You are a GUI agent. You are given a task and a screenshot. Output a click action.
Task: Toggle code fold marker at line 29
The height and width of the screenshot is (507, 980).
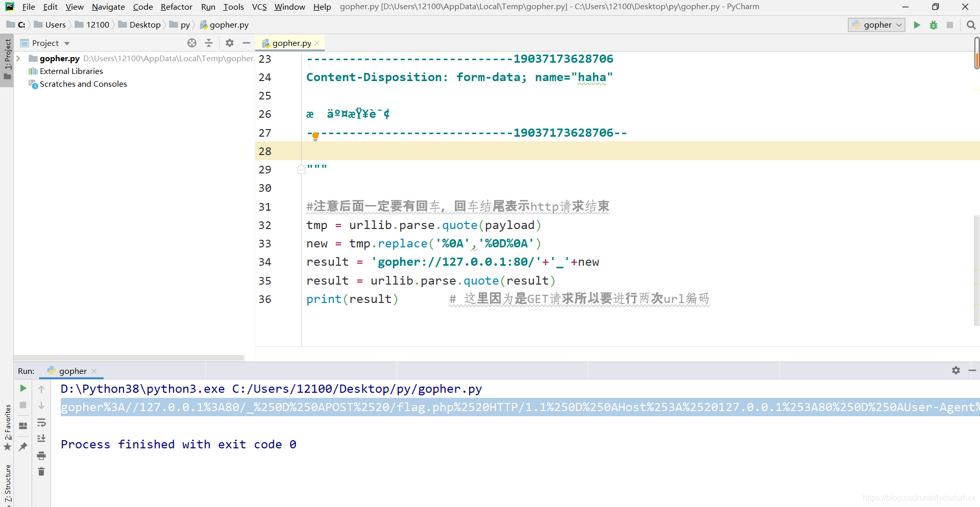(301, 169)
